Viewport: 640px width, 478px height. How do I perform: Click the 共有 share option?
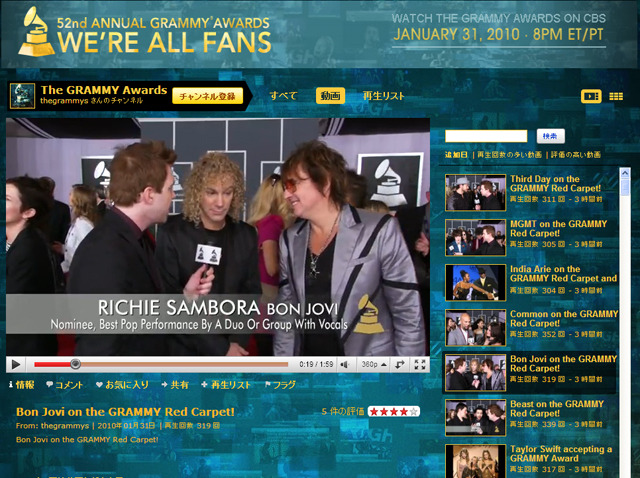175,385
